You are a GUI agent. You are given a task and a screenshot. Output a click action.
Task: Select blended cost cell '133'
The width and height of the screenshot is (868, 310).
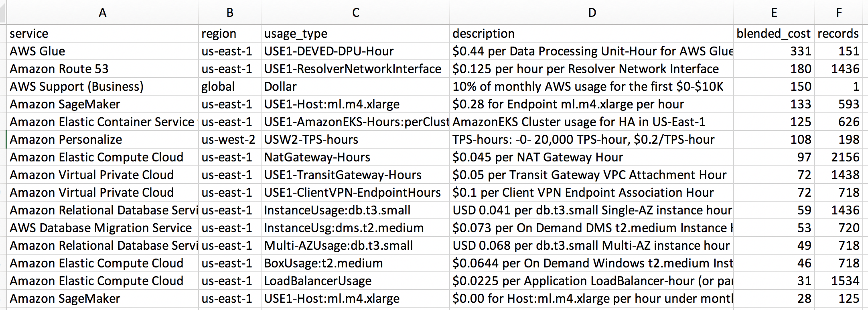[x=774, y=104]
